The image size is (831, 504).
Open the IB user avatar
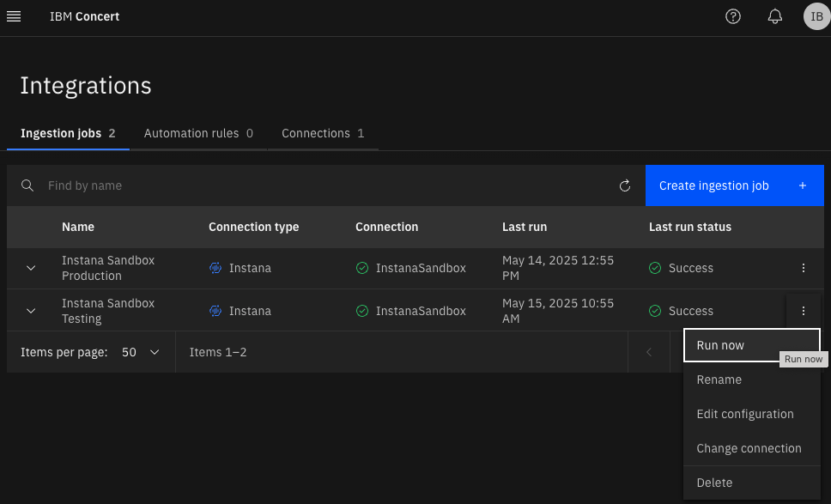(x=816, y=16)
